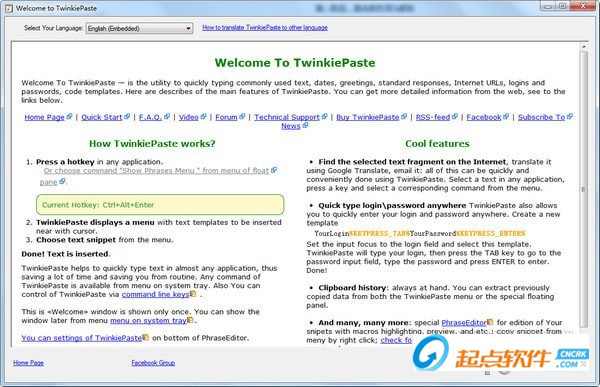This screenshot has height=387, width=600.
Task: Click the 'Cool features' heading
Action: [x=437, y=144]
